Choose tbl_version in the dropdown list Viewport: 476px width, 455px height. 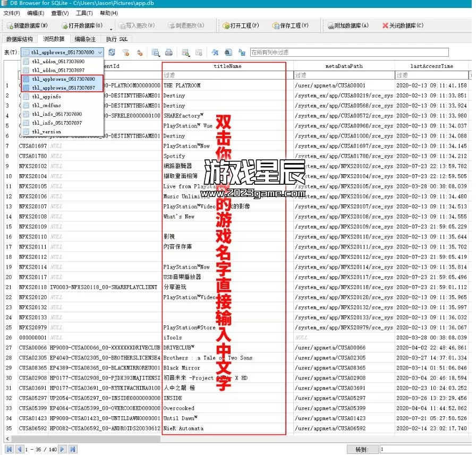point(46,131)
